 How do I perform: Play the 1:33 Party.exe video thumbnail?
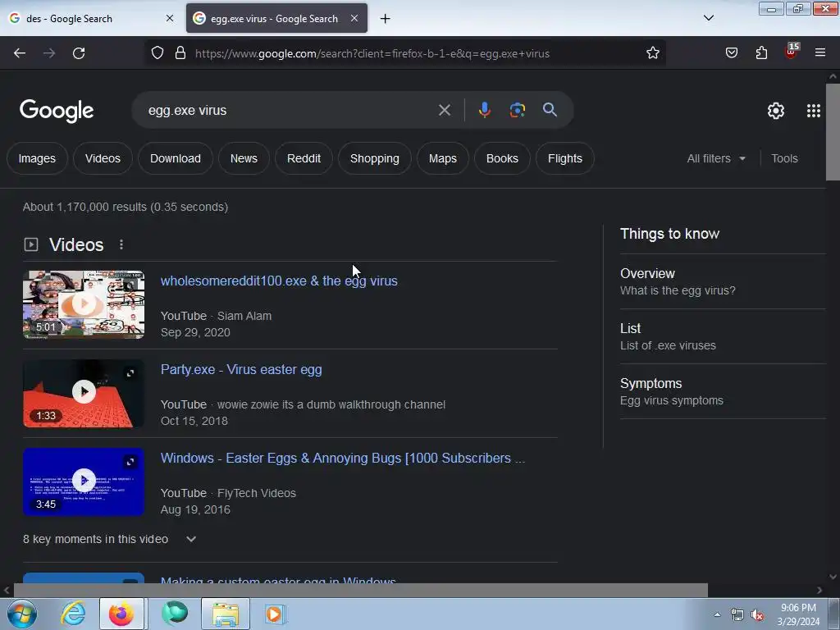(x=84, y=393)
